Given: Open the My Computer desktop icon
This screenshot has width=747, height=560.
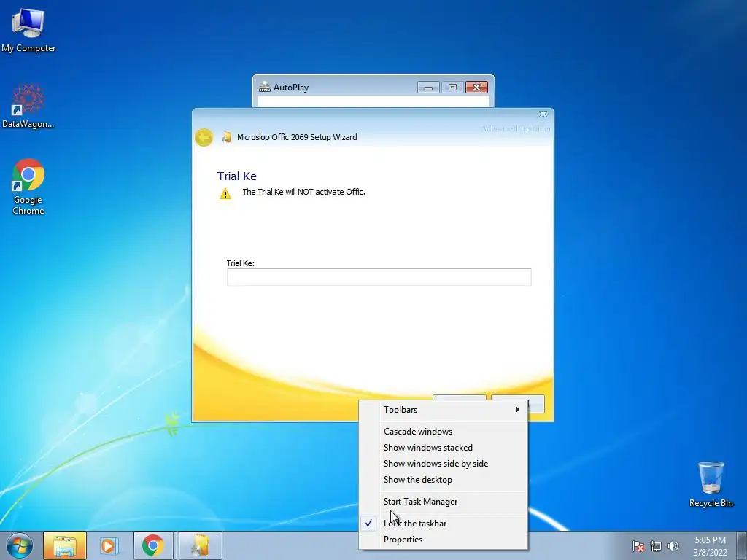Looking at the screenshot, I should (28, 30).
